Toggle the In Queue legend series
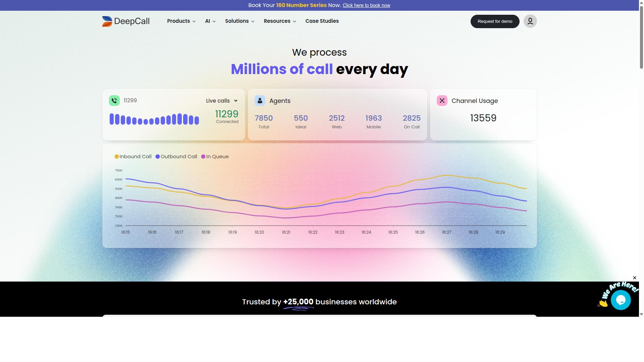The image size is (644, 362). (215, 157)
